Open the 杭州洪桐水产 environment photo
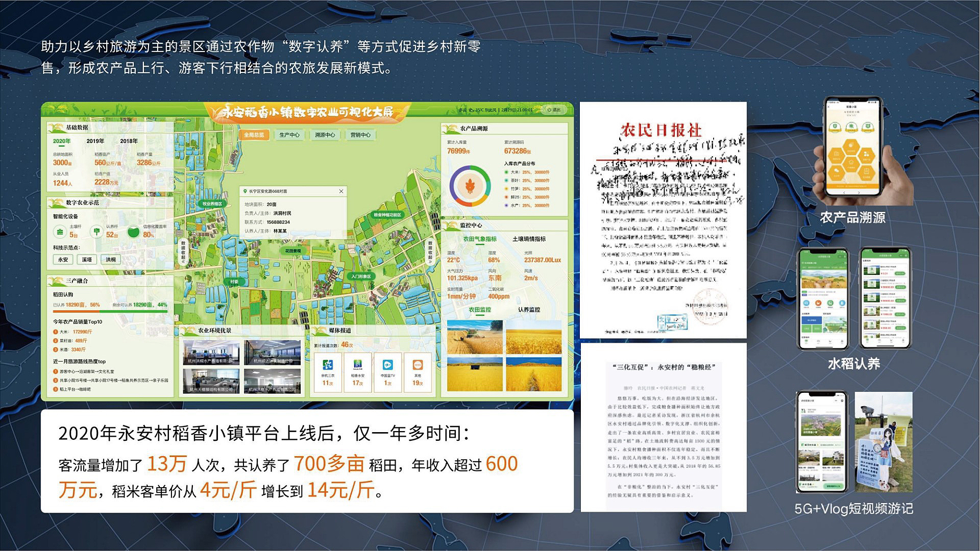Image resolution: width=980 pixels, height=551 pixels. point(211,353)
